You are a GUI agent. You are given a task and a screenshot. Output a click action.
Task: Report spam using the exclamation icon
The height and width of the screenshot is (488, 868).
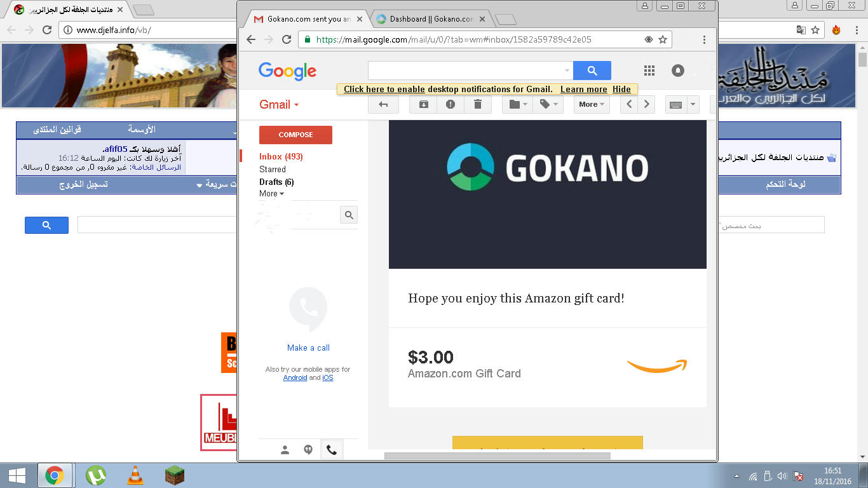451,104
